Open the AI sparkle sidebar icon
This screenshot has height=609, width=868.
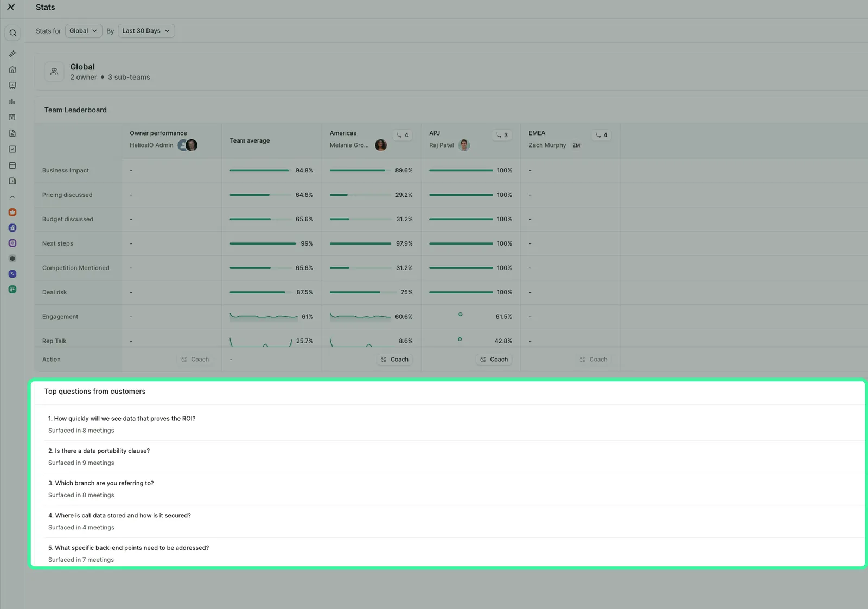coord(12,54)
